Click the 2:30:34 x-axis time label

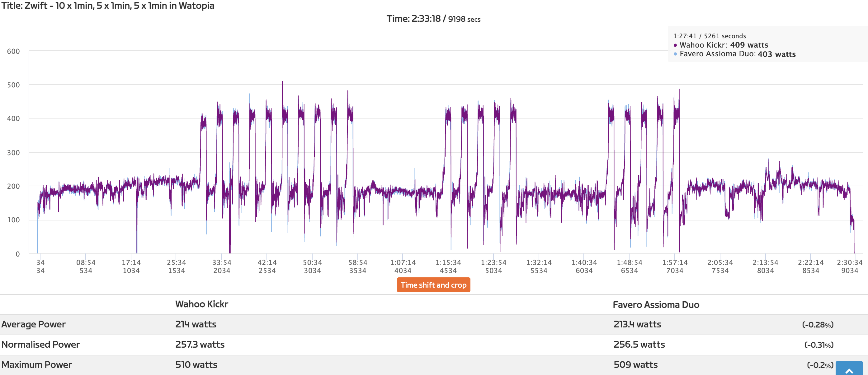pos(849,262)
